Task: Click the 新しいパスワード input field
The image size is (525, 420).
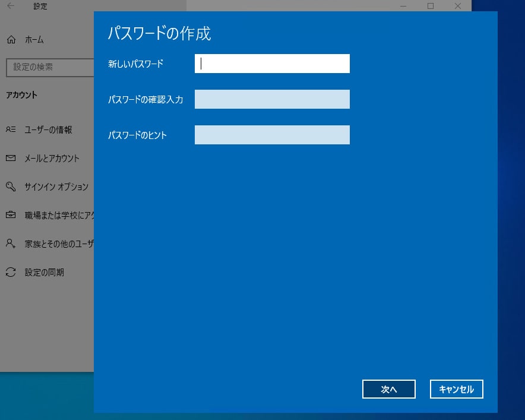Action: click(x=272, y=64)
